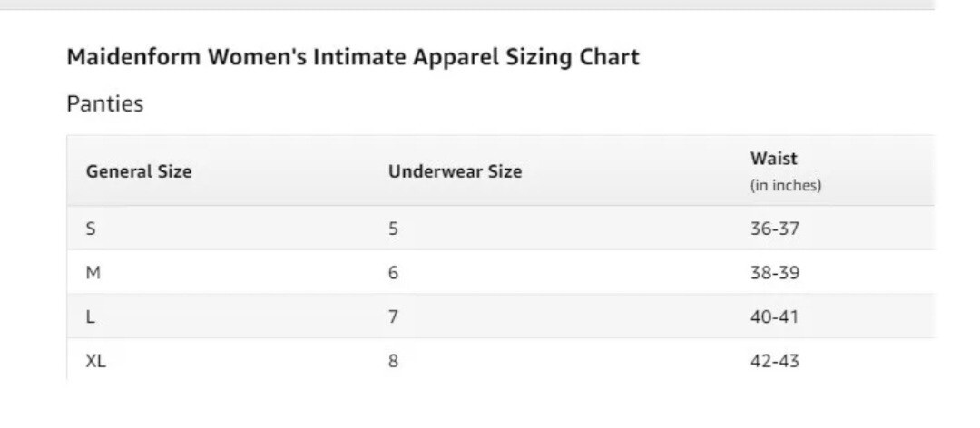The image size is (980, 428).
Task: Select the Panties section subtitle
Action: pos(105,103)
